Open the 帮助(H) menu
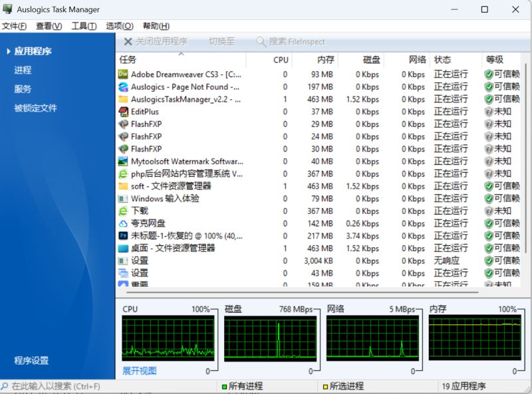 [156, 26]
